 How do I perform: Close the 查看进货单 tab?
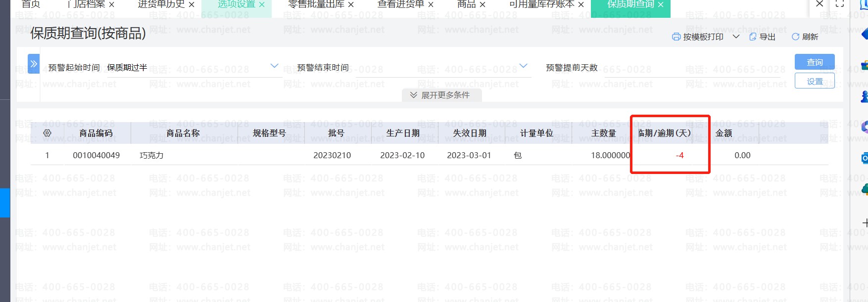click(x=431, y=4)
